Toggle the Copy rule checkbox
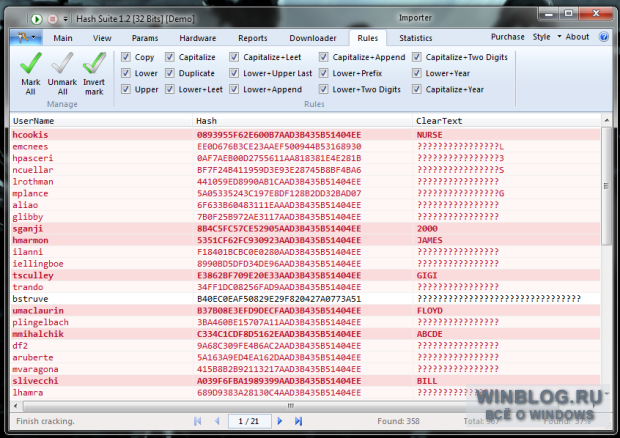This screenshot has width=620, height=438. (126, 57)
